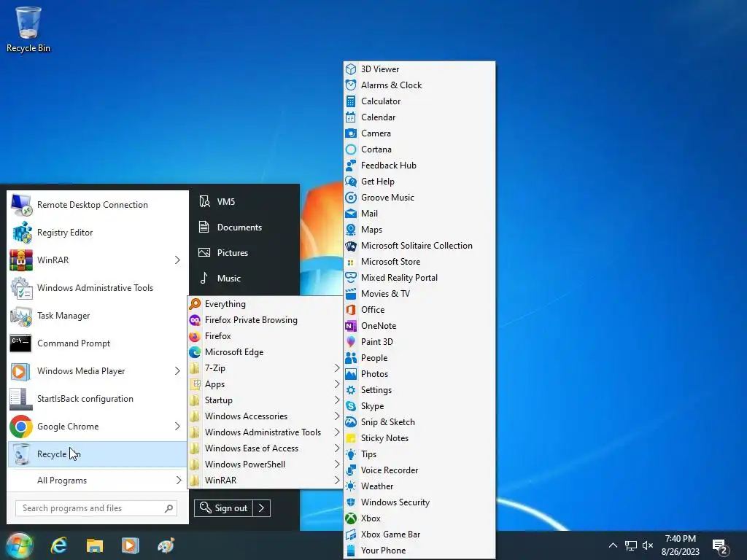
Task: Open Remote Desktop Connection
Action: point(97,205)
